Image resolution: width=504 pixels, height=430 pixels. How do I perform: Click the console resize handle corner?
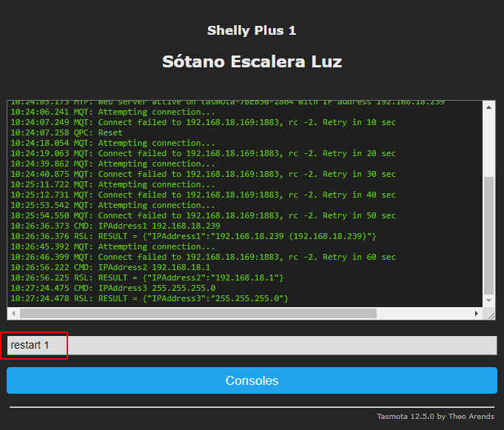tap(490, 314)
